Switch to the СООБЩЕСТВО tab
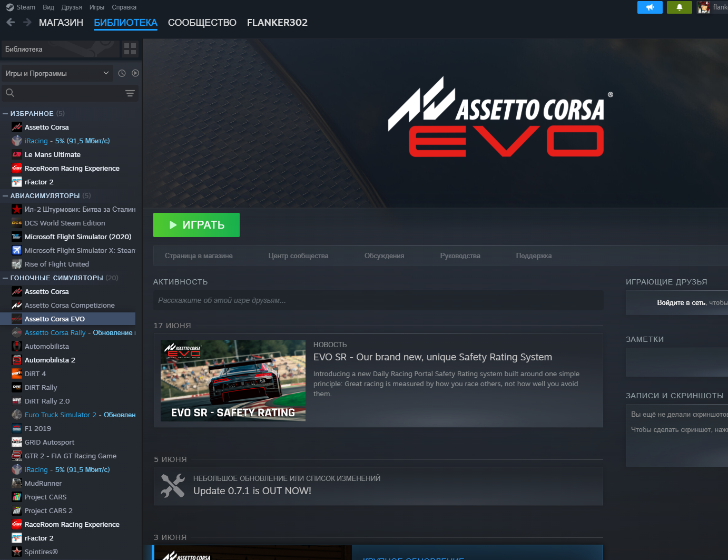 202,23
